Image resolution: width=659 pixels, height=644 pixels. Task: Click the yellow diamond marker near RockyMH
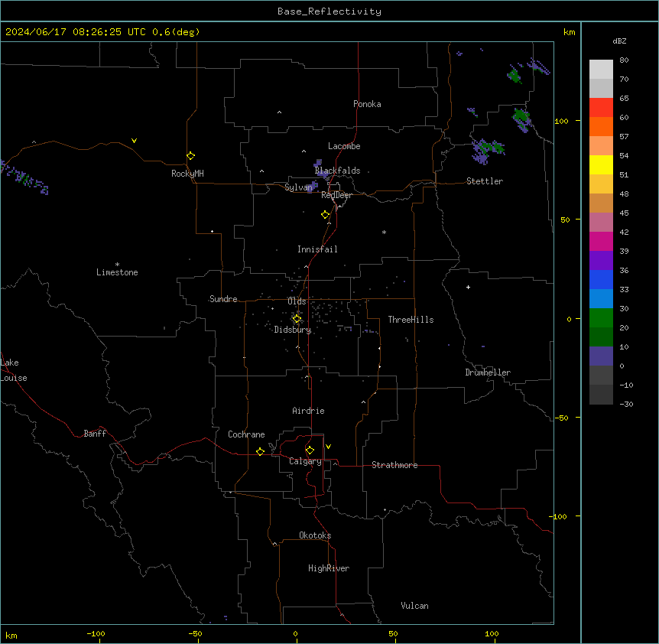click(190, 155)
